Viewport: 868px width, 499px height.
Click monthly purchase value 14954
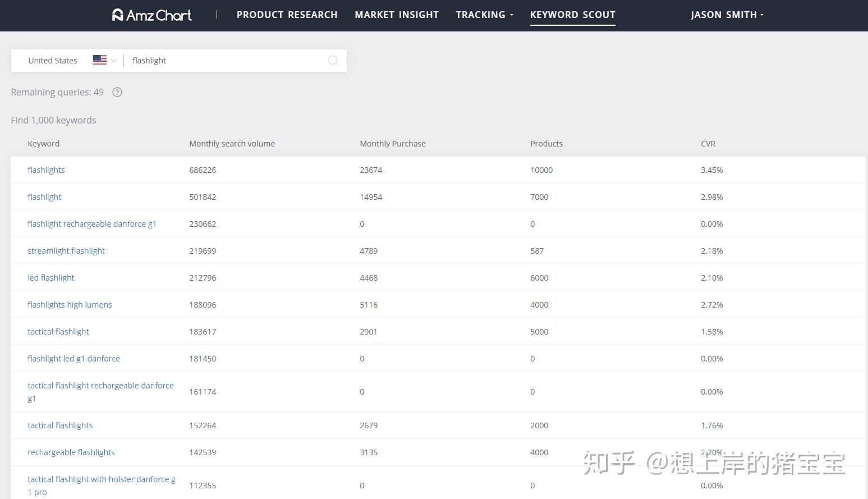click(x=371, y=197)
